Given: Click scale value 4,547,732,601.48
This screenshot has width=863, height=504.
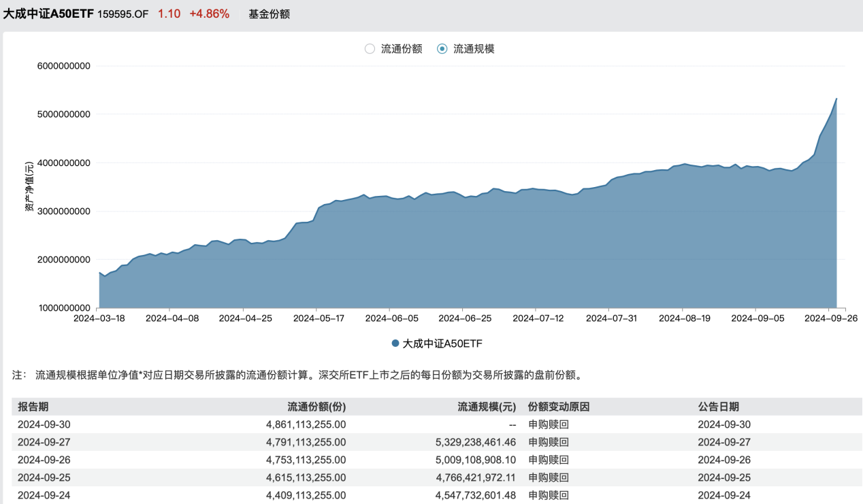Looking at the screenshot, I should [476, 496].
